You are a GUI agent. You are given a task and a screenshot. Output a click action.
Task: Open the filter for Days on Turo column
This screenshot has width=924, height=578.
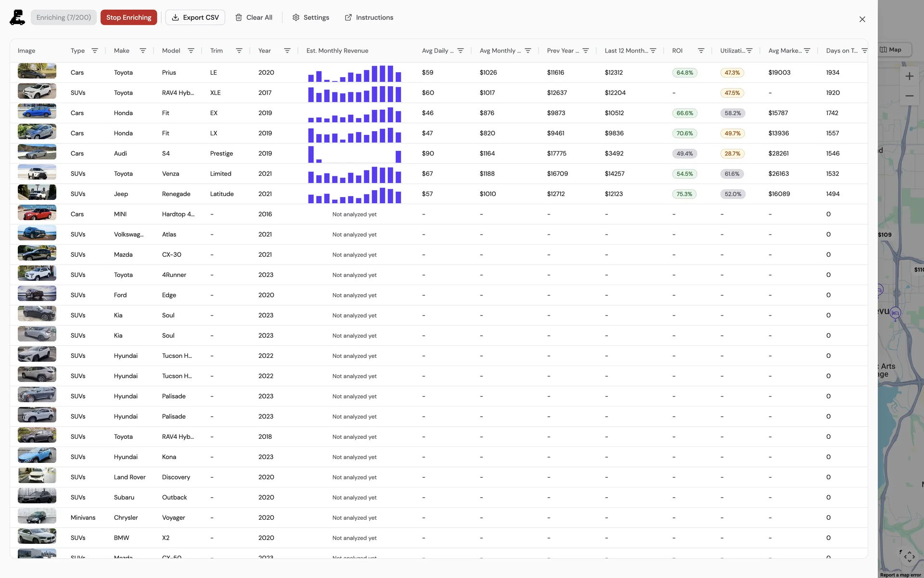tap(864, 51)
